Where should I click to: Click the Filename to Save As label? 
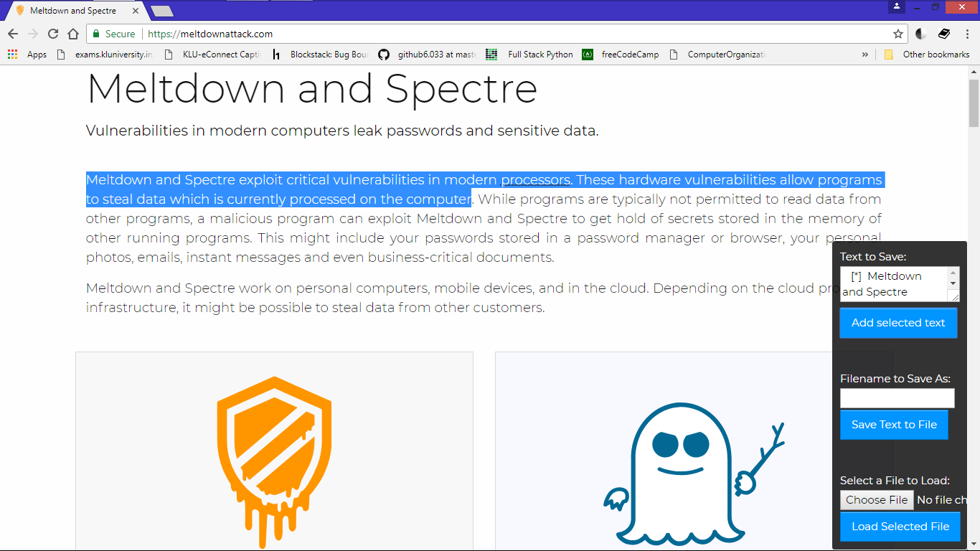(x=895, y=379)
